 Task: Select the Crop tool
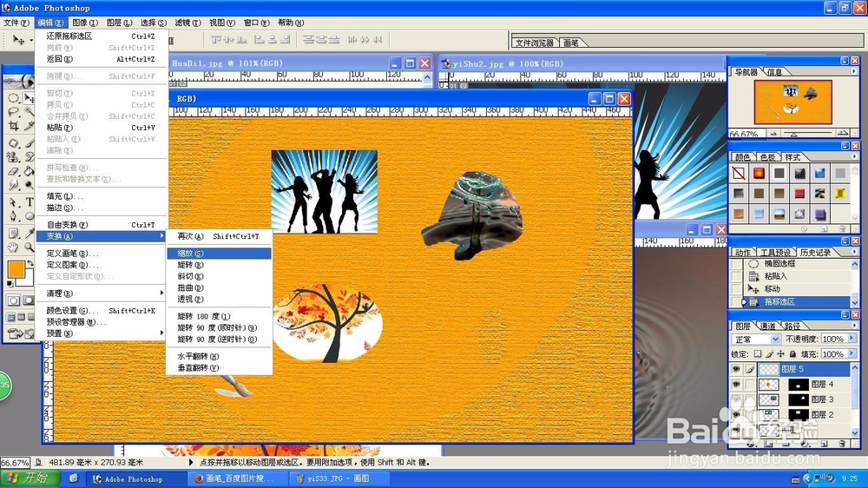[x=13, y=126]
